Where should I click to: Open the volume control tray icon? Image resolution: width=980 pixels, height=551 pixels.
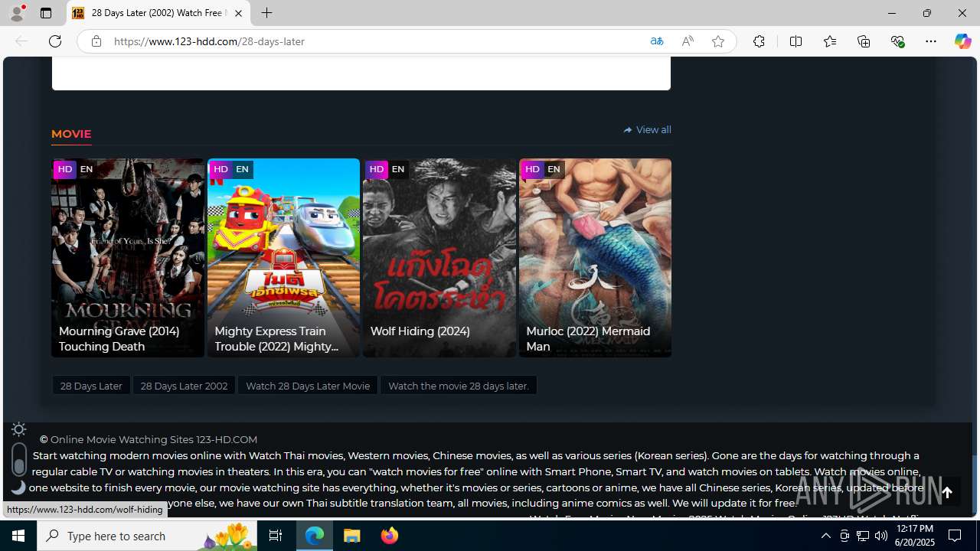tap(881, 536)
